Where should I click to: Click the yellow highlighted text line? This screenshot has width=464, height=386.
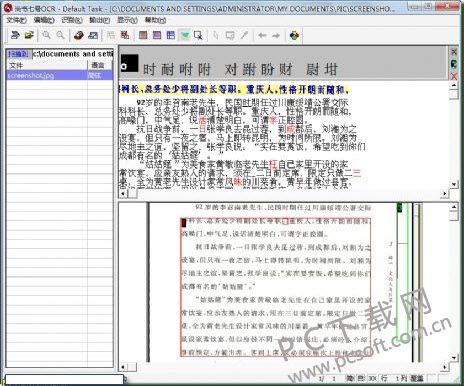click(x=234, y=89)
